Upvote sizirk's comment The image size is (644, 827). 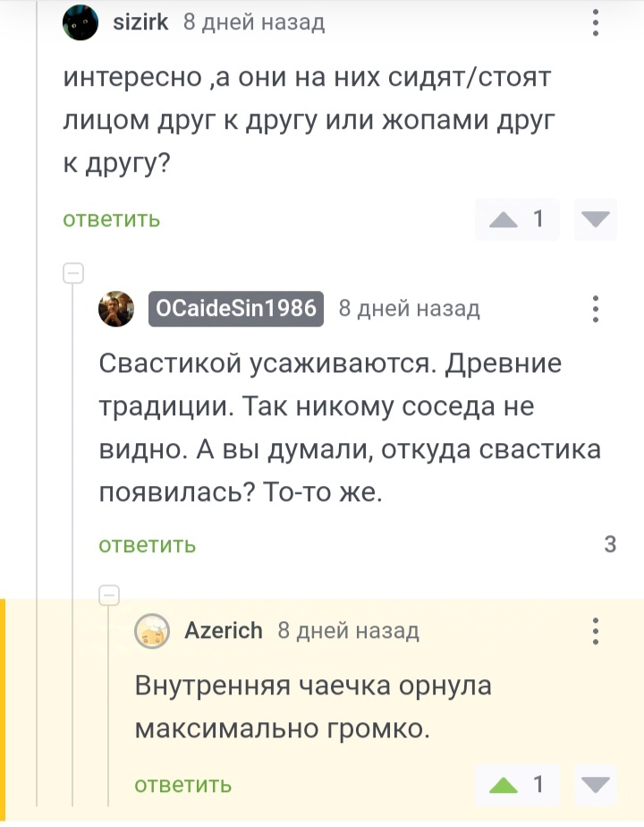click(x=504, y=220)
